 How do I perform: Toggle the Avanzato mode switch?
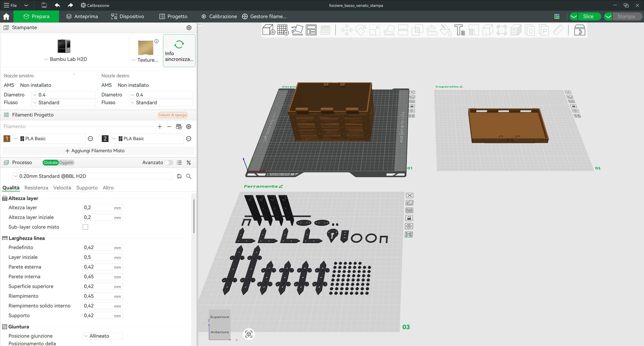169,163
